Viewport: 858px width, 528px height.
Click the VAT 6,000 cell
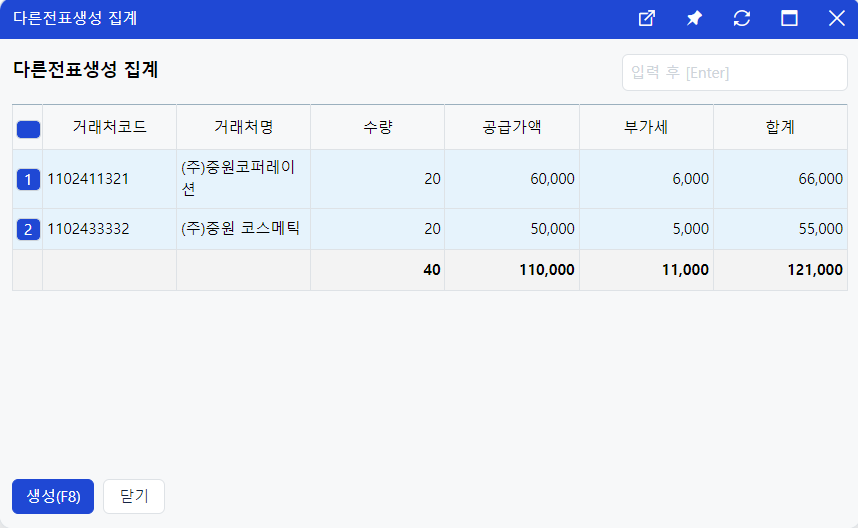[646, 179]
